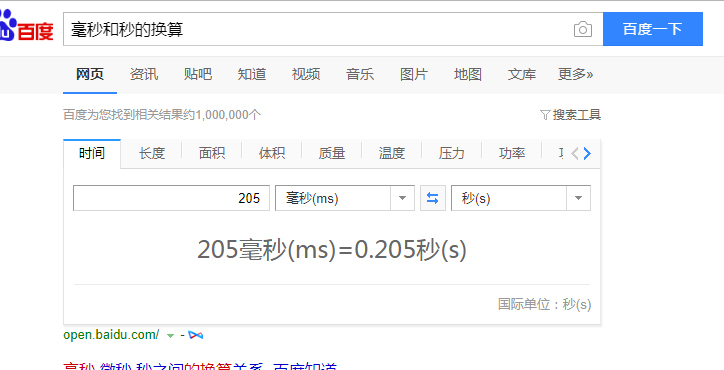Click the 百度一下 search button
This screenshot has height=370, width=724.
652,29
